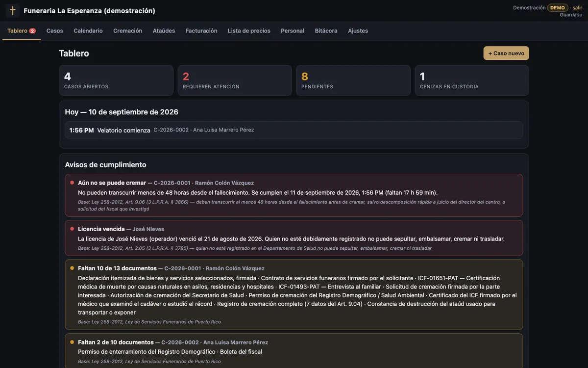Screen dimensions: 588x368
Task: Open the Requieren atención stat card
Action: [x=235, y=80]
